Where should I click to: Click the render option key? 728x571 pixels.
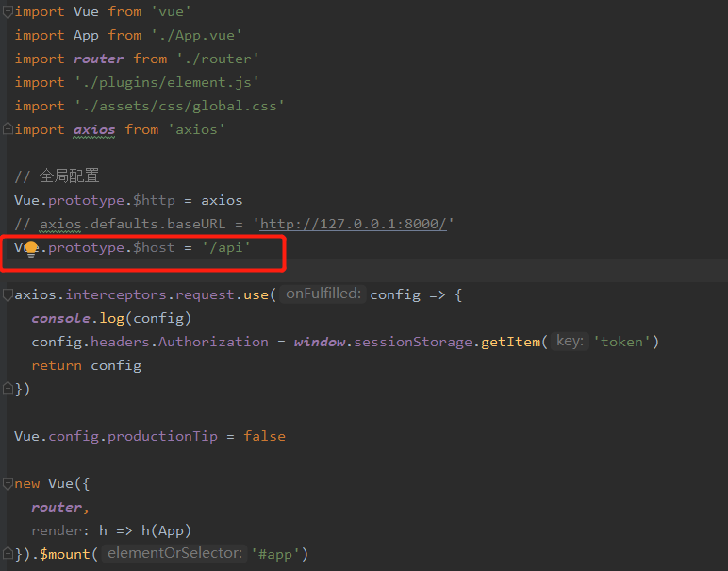point(57,530)
